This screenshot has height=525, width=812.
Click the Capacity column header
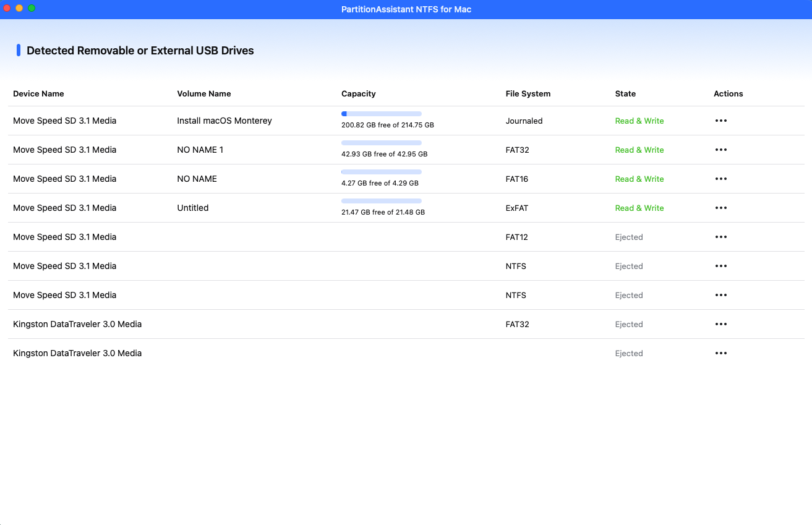point(359,94)
